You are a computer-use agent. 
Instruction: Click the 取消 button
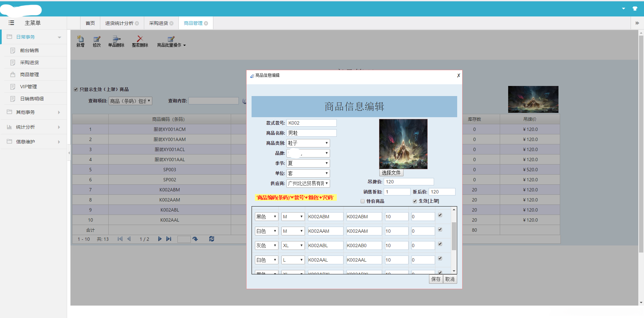pos(450,279)
